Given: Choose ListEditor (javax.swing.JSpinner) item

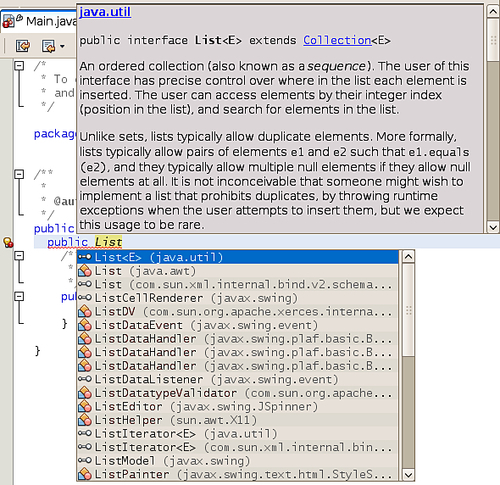Looking at the screenshot, I should pos(238,407).
